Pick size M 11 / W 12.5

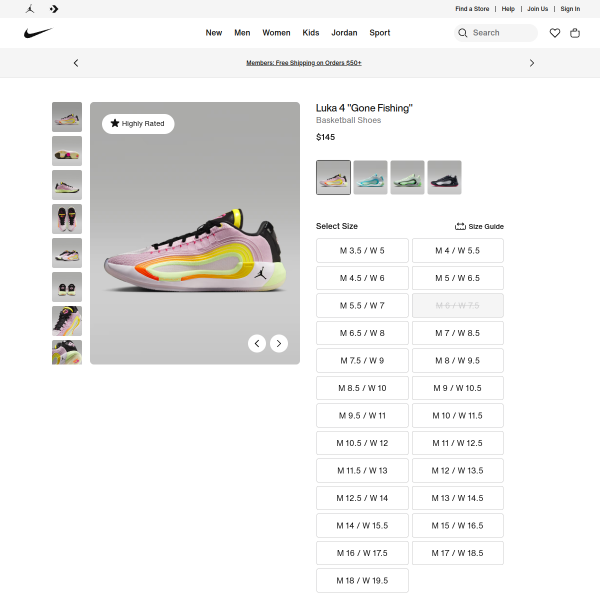tap(458, 443)
